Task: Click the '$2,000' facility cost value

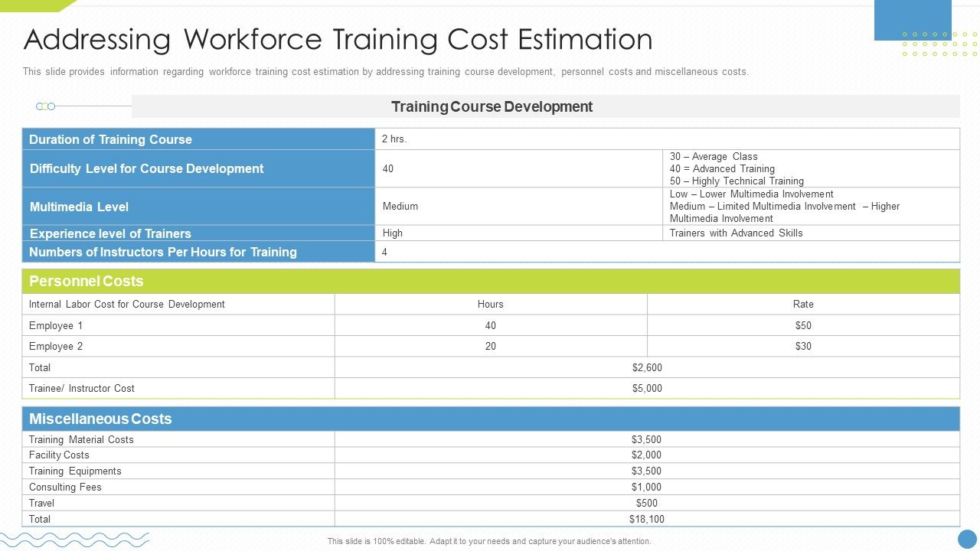Action: 647,455
